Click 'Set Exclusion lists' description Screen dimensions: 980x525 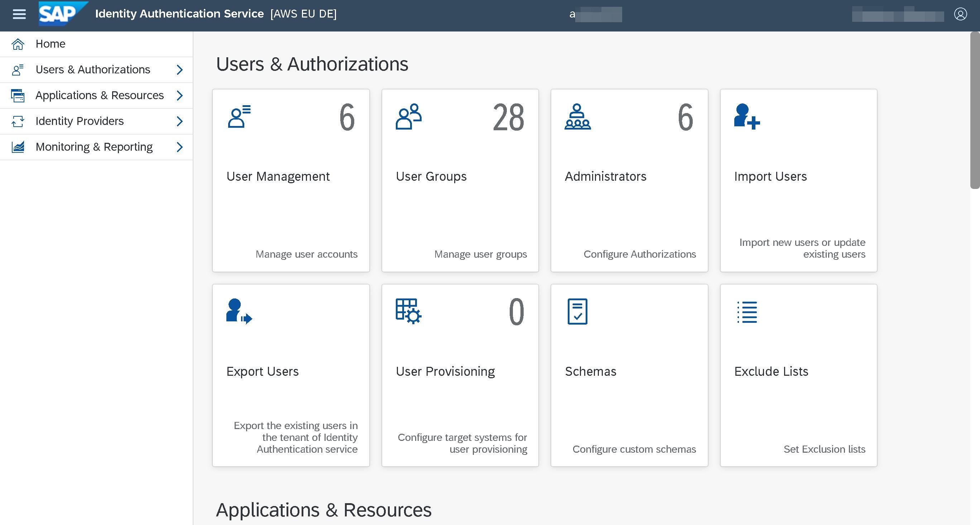coord(825,449)
